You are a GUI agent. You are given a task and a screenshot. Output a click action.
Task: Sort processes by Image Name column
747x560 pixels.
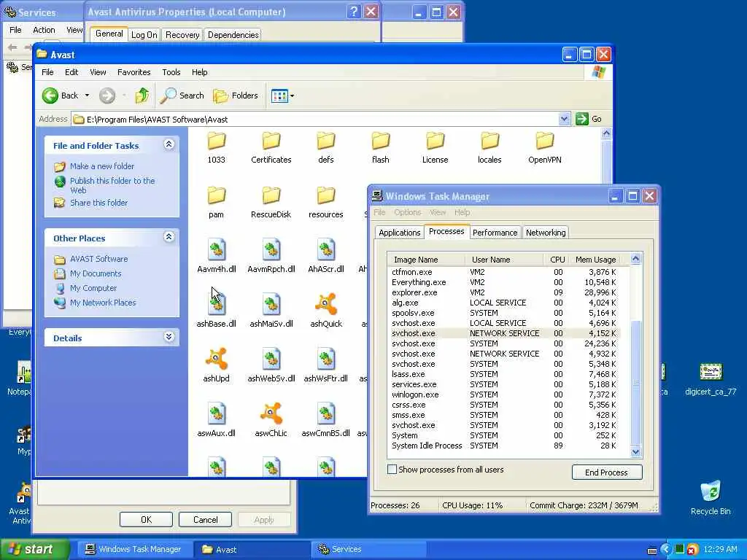[x=426, y=260]
